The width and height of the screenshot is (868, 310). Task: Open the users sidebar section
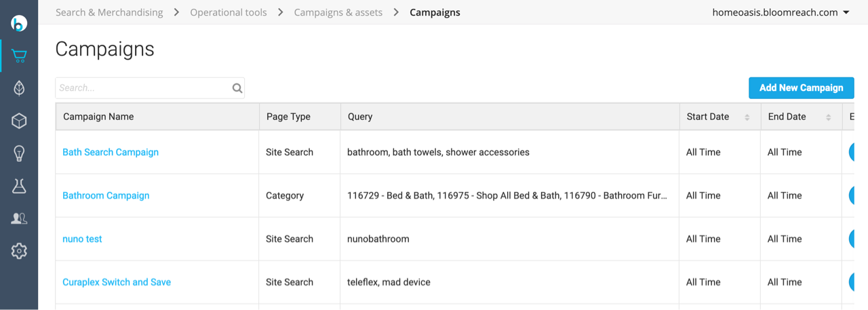click(x=19, y=218)
